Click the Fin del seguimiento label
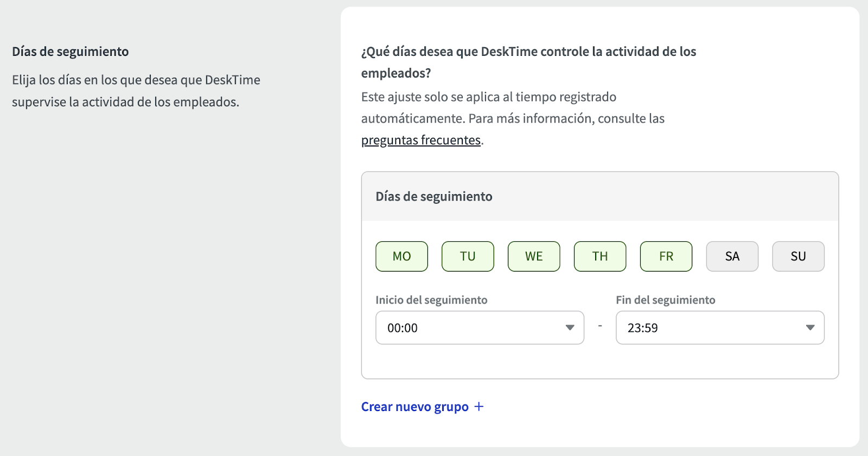 coord(666,300)
